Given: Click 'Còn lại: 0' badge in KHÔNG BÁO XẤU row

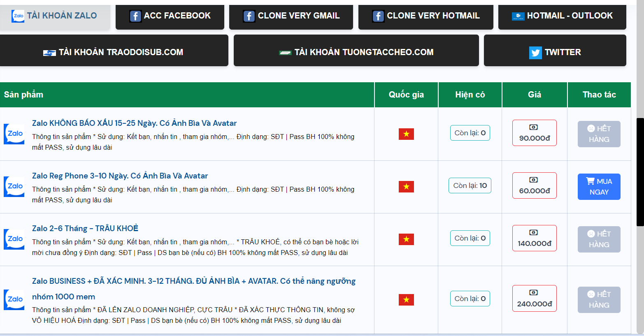Looking at the screenshot, I should [x=470, y=133].
